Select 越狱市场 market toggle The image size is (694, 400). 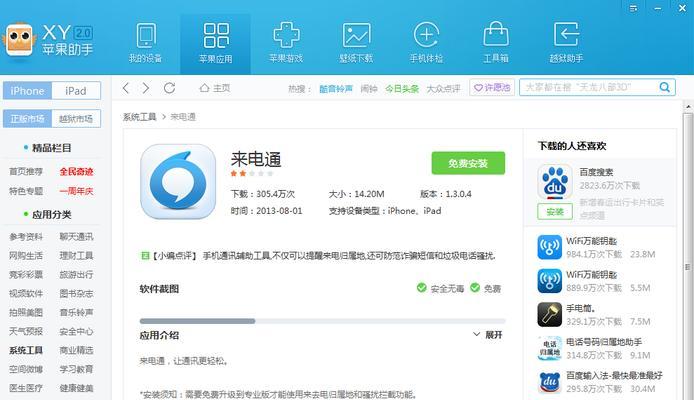tap(76, 119)
